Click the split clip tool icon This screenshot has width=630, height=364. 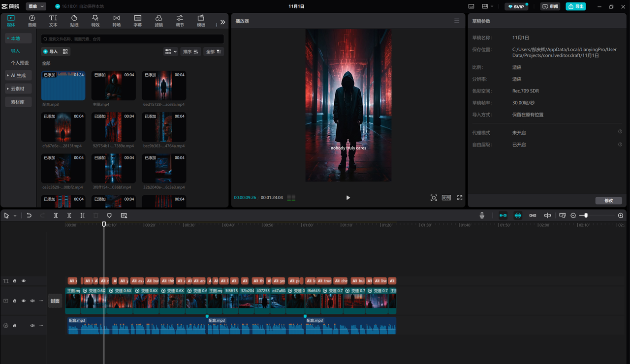56,215
